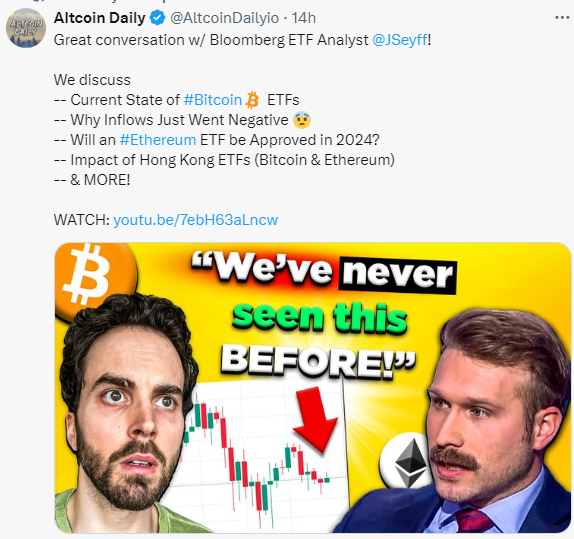The height and width of the screenshot is (539, 574).
Task: Click the Bitcoin emoji after #Bitcoin
Action: (252, 100)
